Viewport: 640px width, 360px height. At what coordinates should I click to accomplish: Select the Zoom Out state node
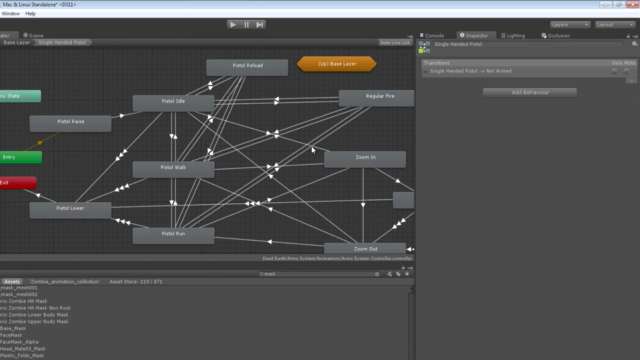point(365,249)
